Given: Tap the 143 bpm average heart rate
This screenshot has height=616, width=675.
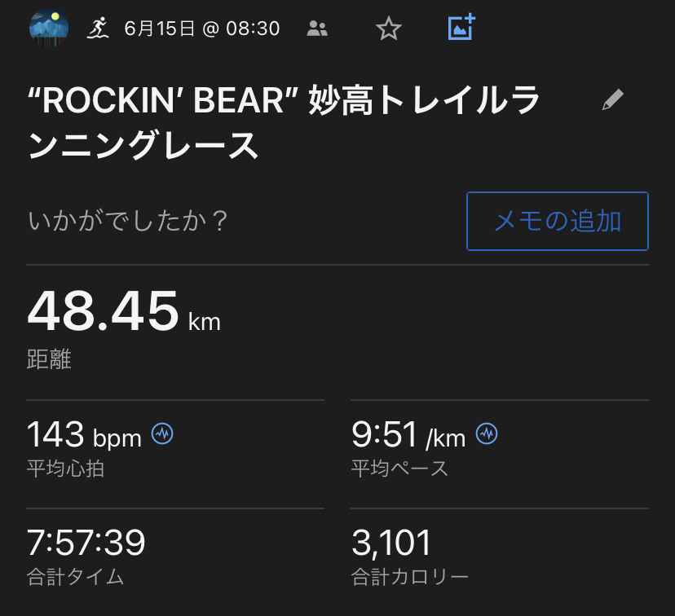Looking at the screenshot, I should click(x=84, y=436).
